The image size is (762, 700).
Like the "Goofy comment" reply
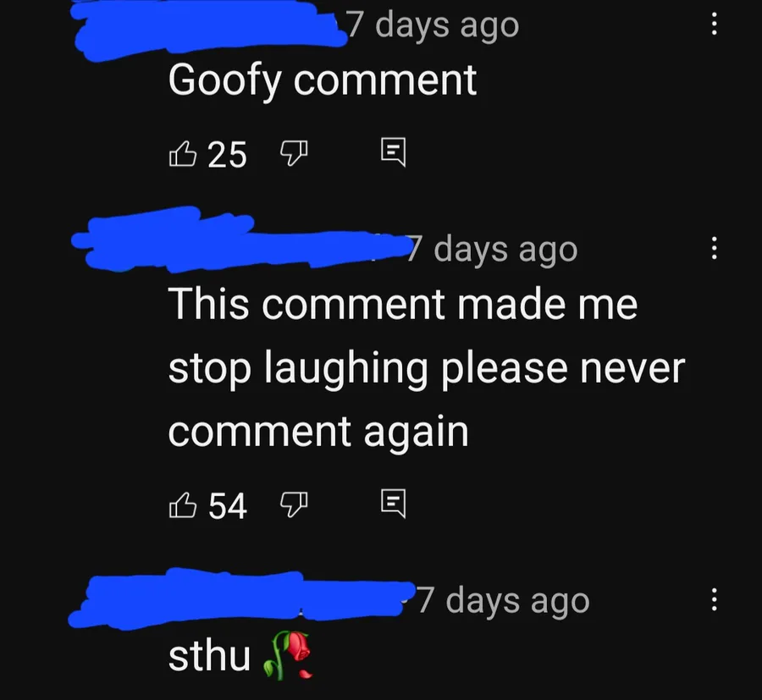click(183, 153)
